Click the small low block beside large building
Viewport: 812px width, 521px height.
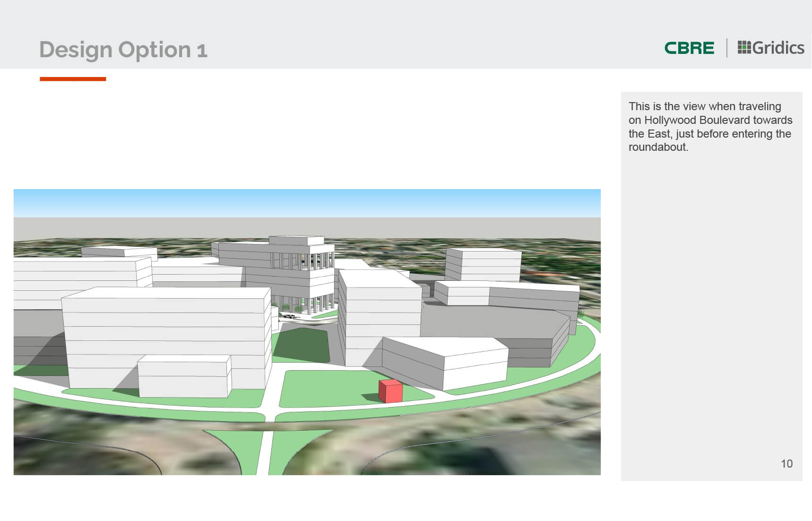(x=184, y=376)
